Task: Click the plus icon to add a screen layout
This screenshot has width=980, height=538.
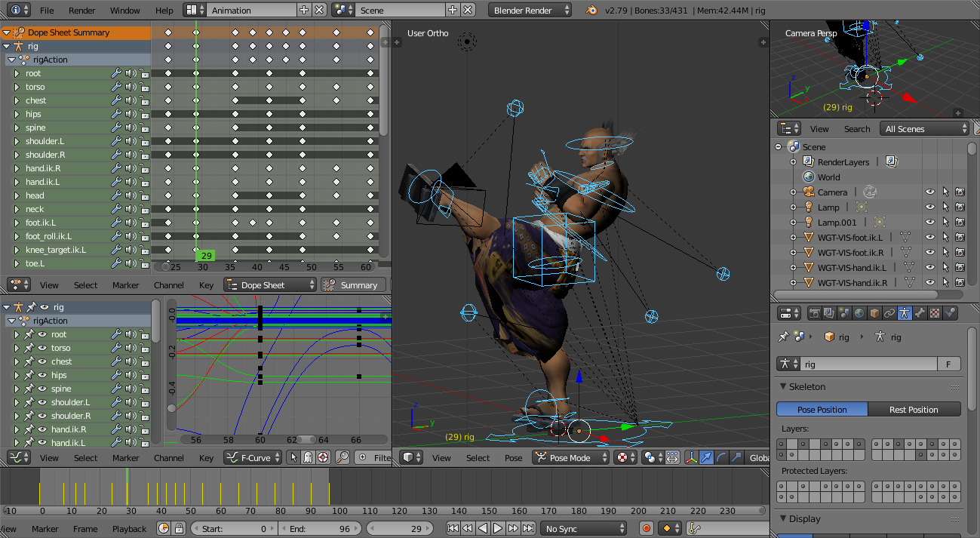Action: coord(304,11)
